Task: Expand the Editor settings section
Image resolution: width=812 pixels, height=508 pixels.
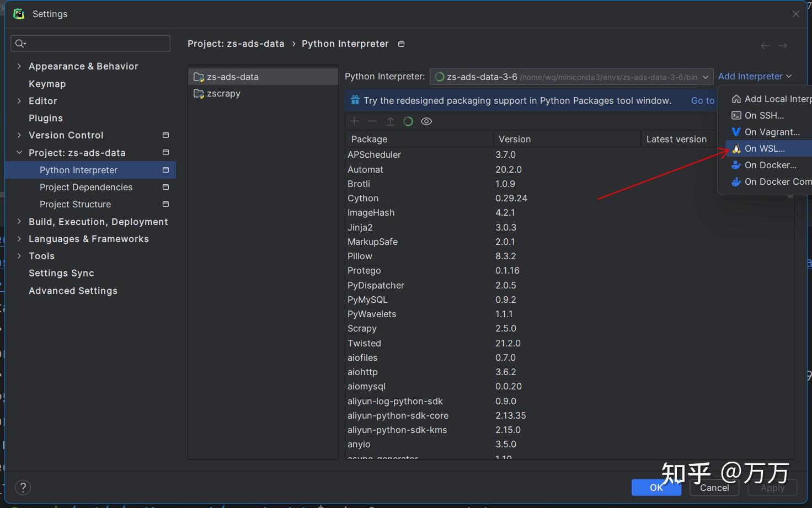Action: tap(19, 101)
